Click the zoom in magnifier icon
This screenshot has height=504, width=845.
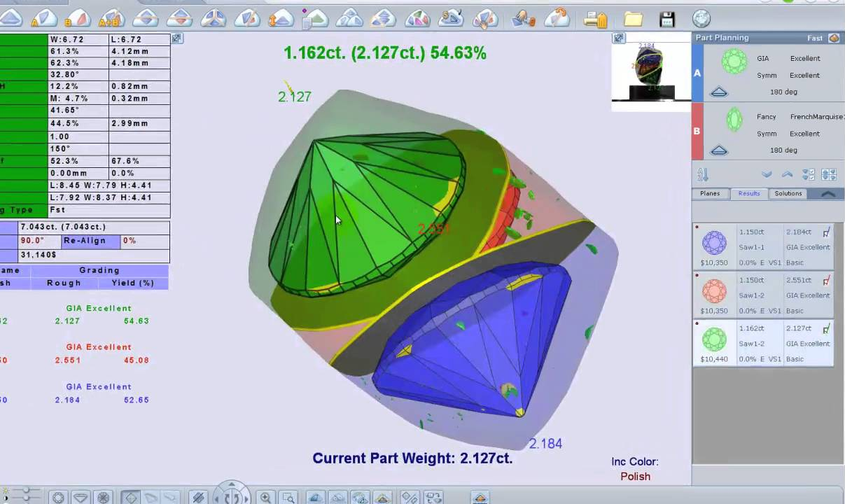(x=265, y=498)
